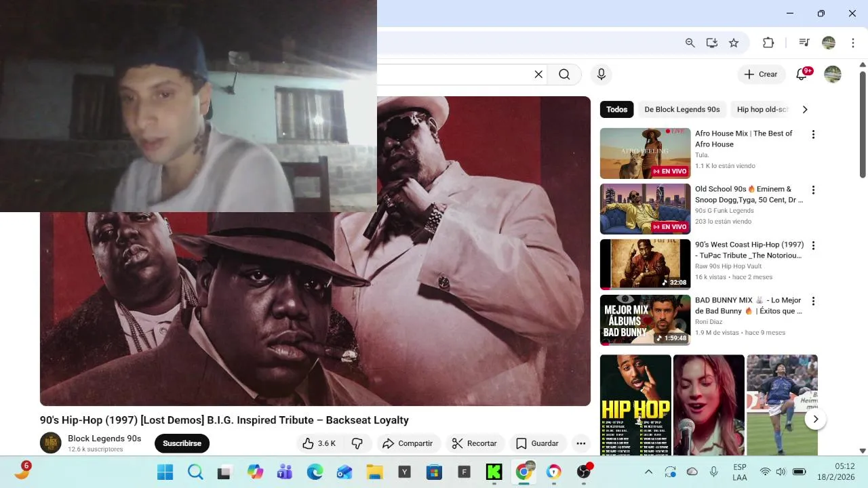Screen dimensions: 868x488
Task: Open the ESP LAA language switcher
Action: 740,472
